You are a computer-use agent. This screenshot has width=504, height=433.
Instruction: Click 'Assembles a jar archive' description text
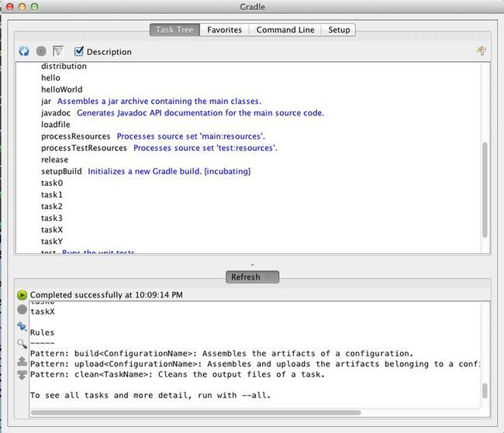159,101
